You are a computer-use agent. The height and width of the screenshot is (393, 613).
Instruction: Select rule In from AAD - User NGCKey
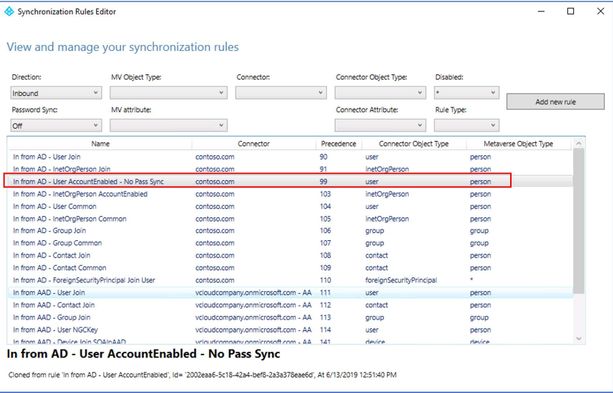coord(290,330)
